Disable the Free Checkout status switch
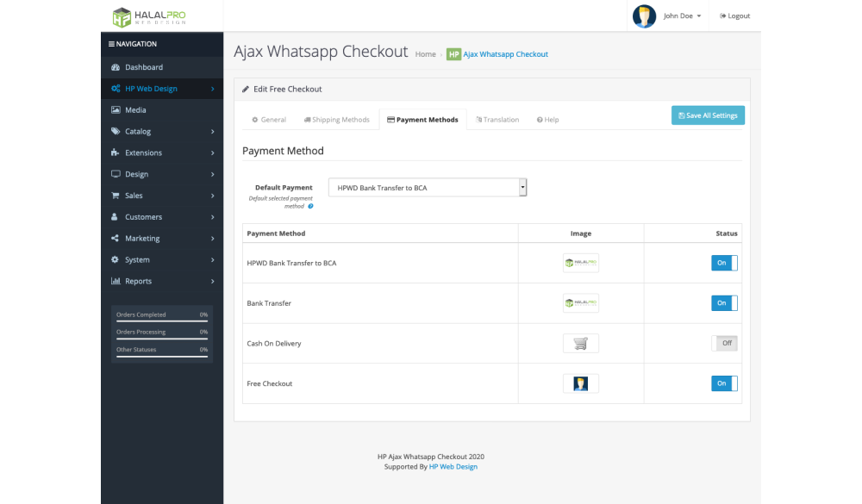Image resolution: width=862 pixels, height=504 pixels. pos(724,383)
